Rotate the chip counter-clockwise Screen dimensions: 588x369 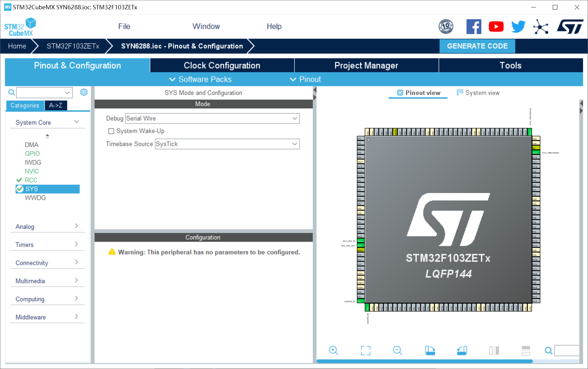[462, 350]
